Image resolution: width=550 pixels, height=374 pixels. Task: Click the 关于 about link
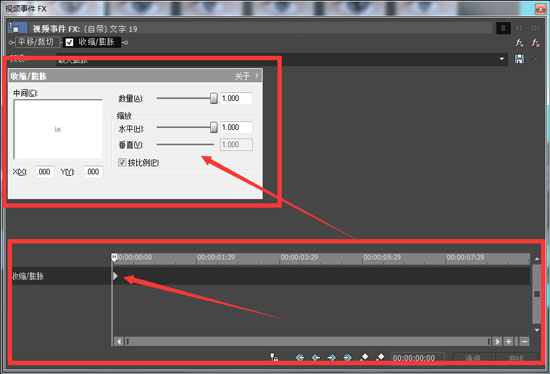coord(242,76)
